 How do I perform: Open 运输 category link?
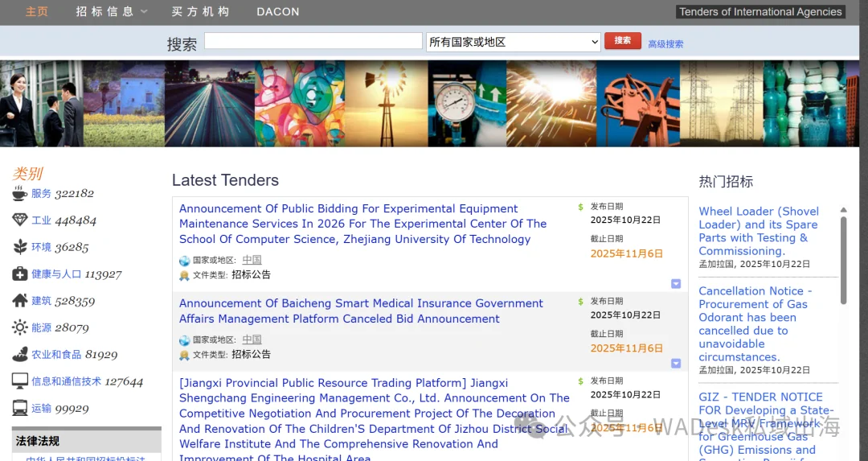(41, 409)
